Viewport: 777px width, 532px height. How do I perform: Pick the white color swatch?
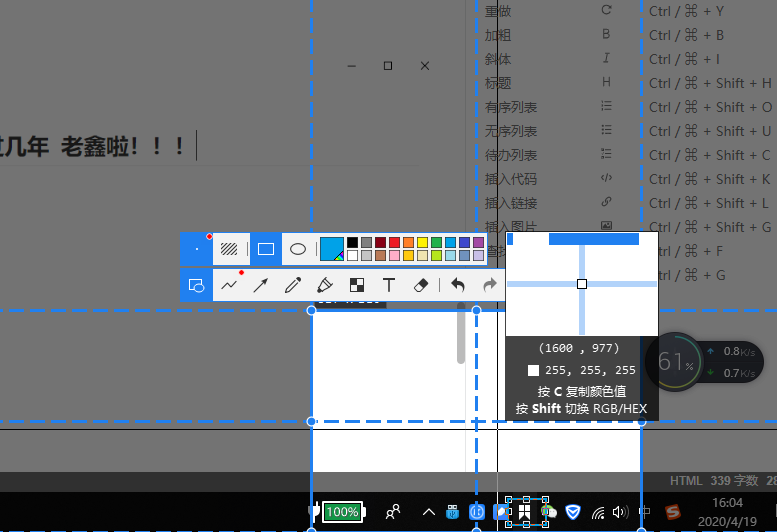pos(352,256)
